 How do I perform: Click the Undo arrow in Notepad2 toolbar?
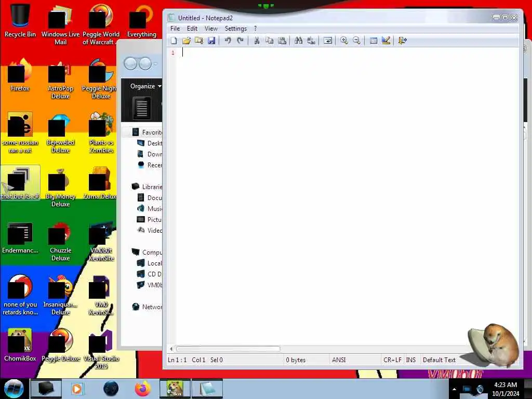pos(228,41)
